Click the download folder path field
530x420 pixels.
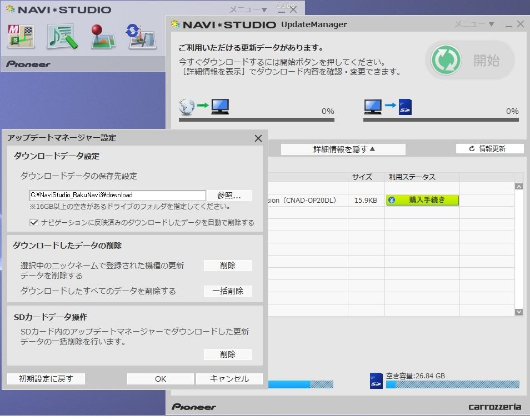[118, 195]
